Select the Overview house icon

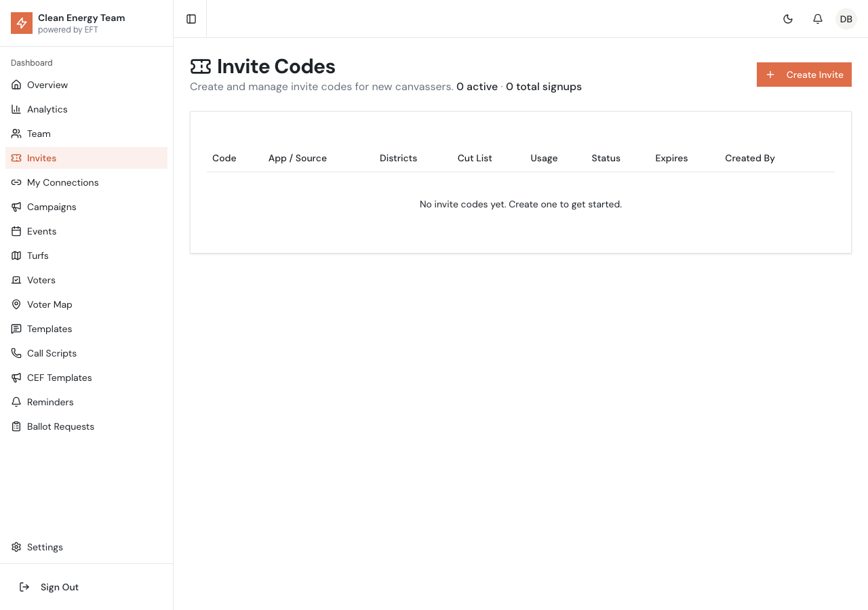[16, 85]
